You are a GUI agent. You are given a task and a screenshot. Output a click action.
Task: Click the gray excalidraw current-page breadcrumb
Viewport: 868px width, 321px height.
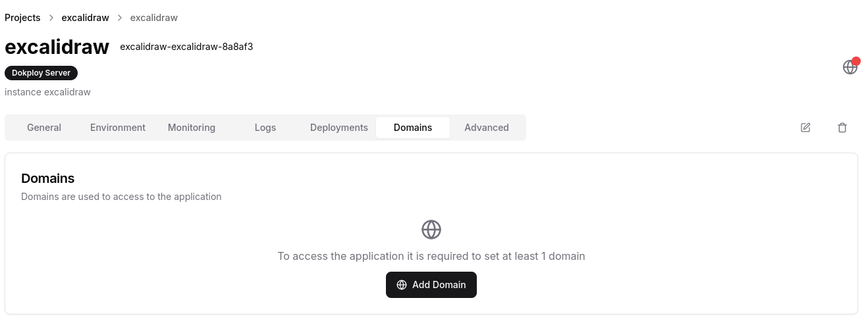[x=154, y=18]
